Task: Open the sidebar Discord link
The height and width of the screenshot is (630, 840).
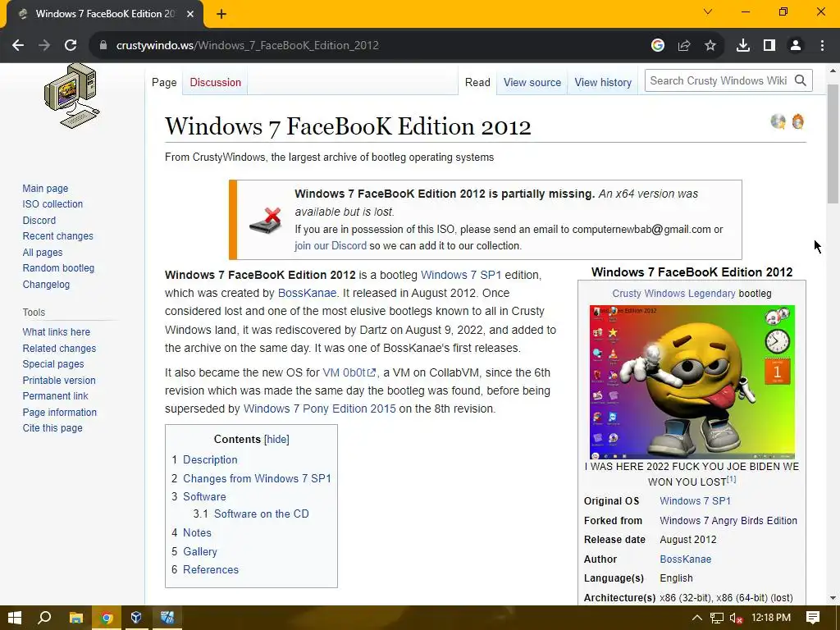Action: 39,220
